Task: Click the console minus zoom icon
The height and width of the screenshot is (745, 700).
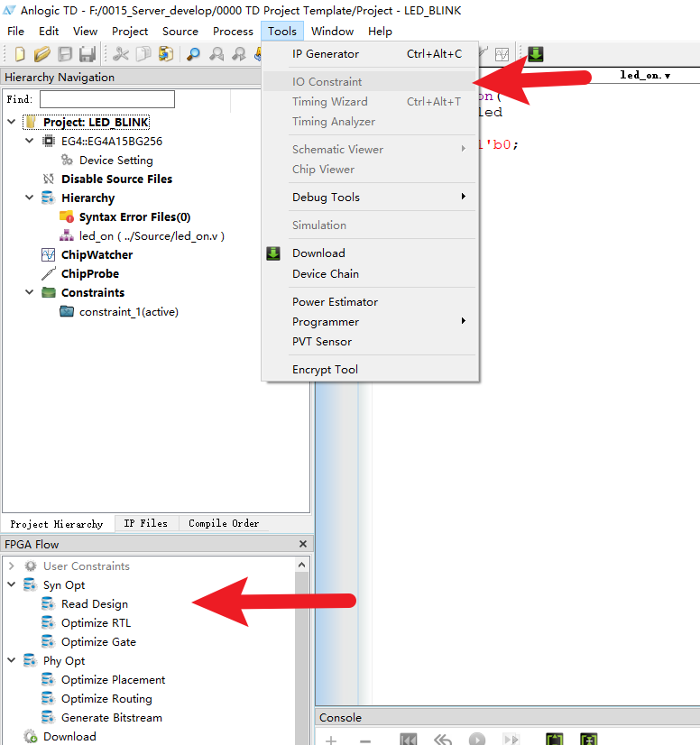Action: (365, 740)
